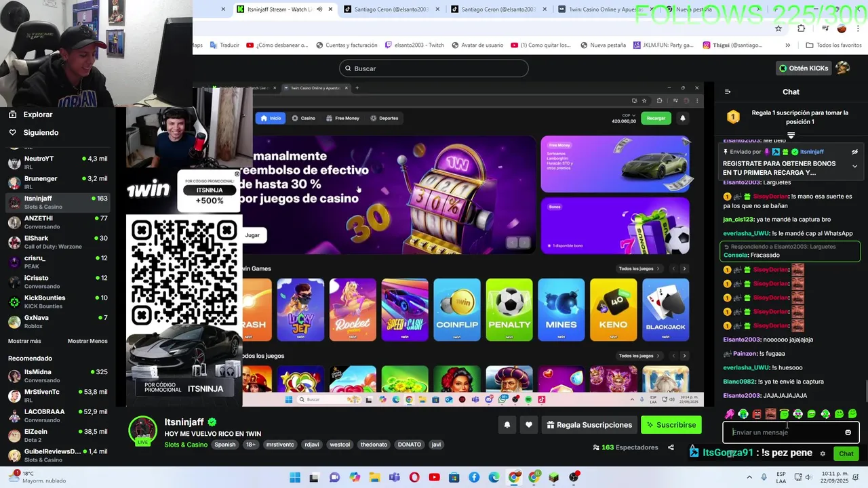Switch to second Santiago Ceron TikTok tab

[498, 9]
